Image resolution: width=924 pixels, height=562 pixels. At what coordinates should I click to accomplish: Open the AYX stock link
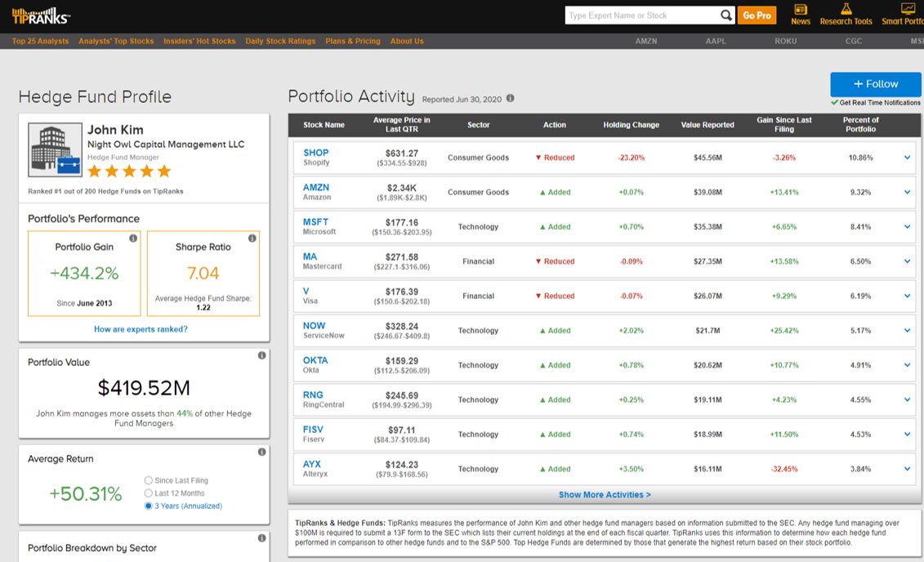(x=312, y=464)
